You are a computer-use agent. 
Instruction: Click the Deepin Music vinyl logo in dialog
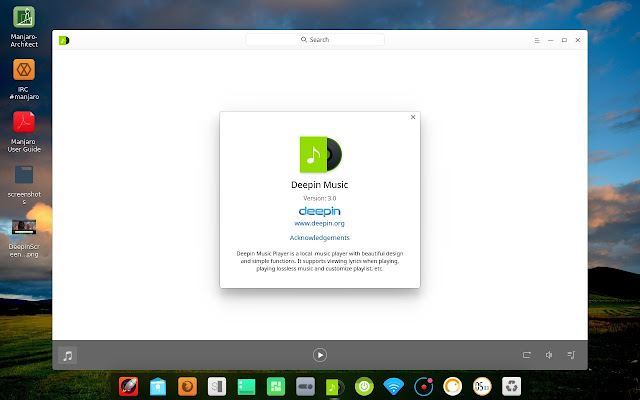coord(321,154)
